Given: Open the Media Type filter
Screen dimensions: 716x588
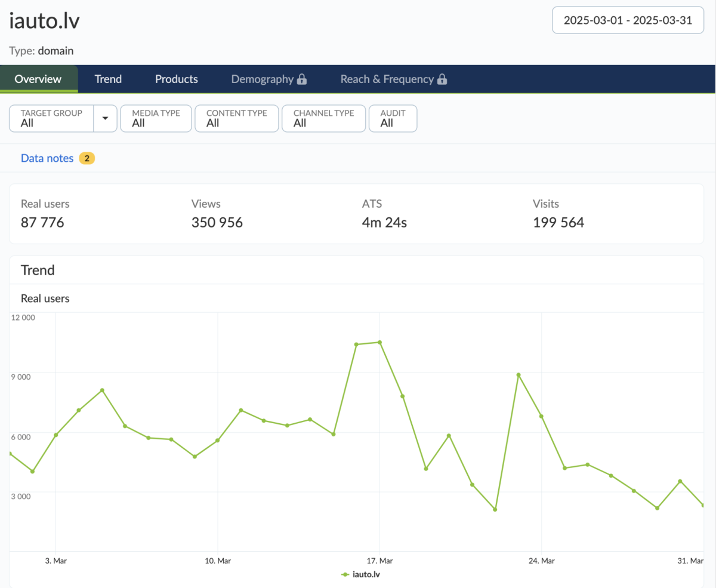Looking at the screenshot, I should tap(156, 118).
